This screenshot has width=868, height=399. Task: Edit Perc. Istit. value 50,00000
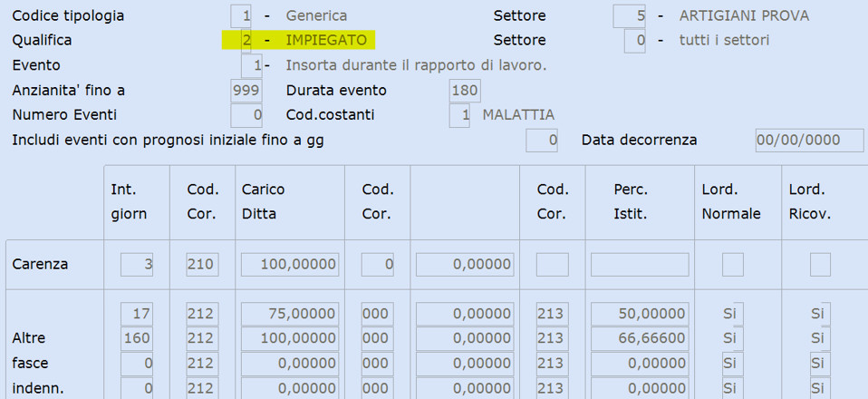tap(640, 314)
